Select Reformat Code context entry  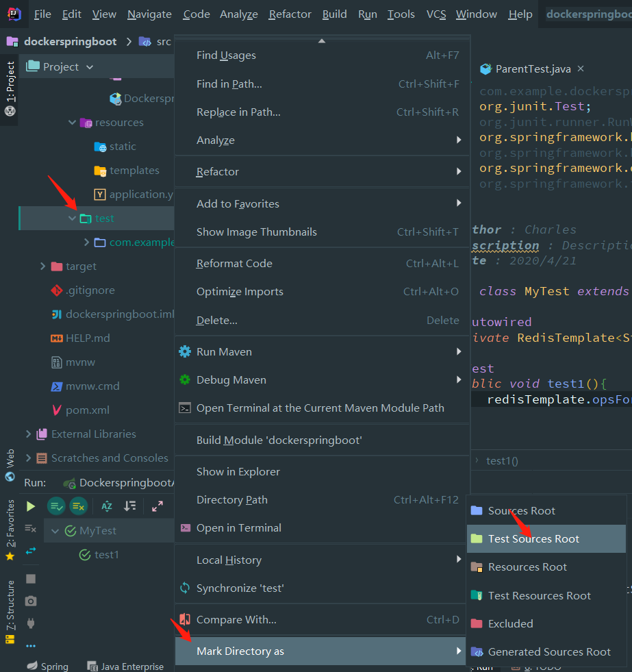323,264
